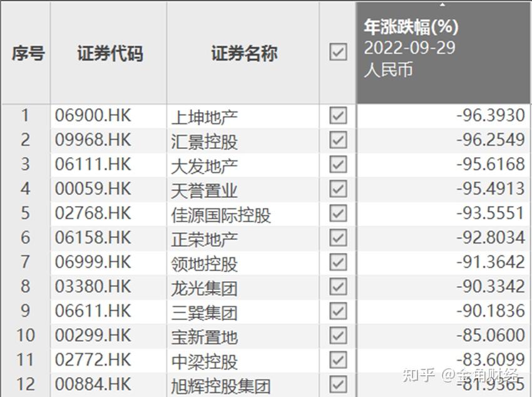This screenshot has height=397, width=532.
Task: Click the name 正荣地产
Action: click(204, 240)
